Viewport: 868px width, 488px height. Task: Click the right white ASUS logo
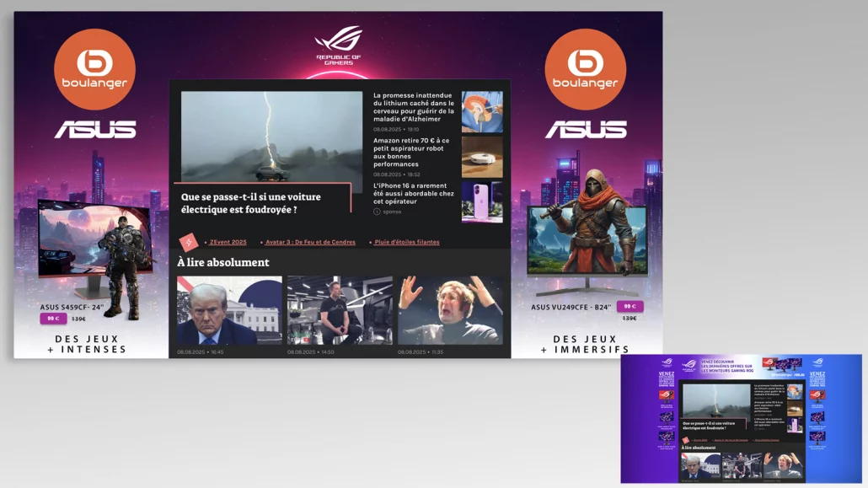click(x=586, y=129)
